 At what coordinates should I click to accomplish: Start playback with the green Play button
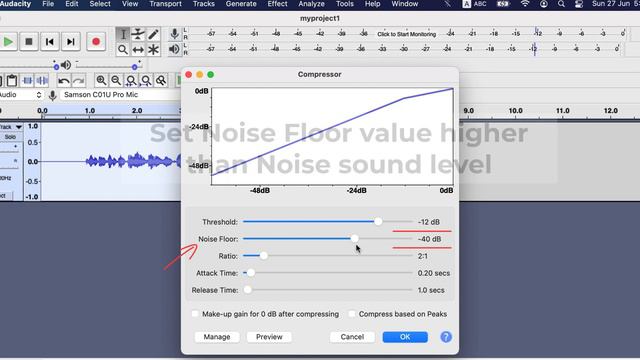tap(8, 42)
